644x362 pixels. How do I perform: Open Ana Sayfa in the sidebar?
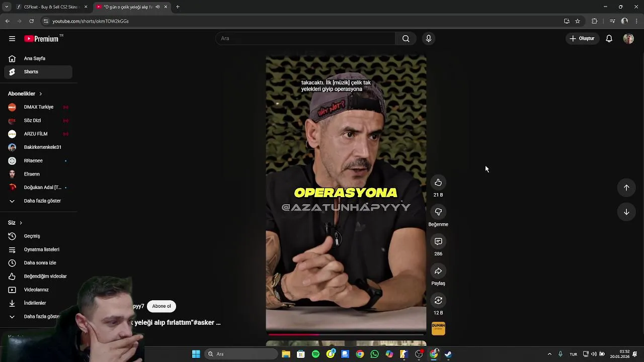[38, 58]
